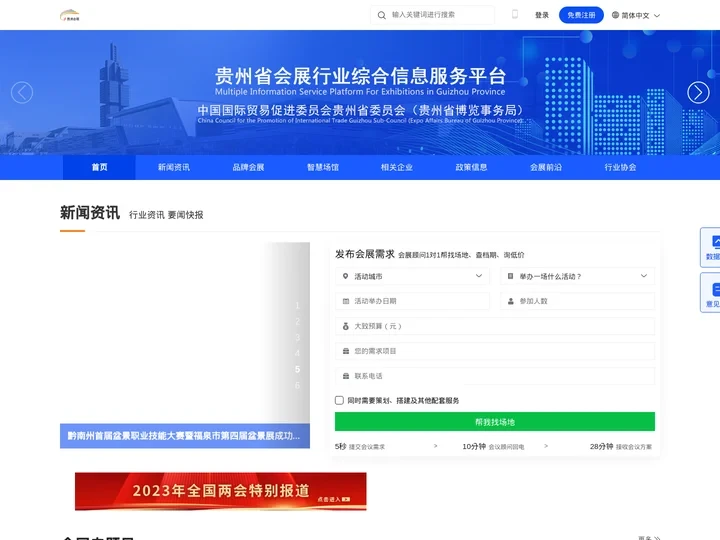Open 智慧场馆 navigation tab

(323, 167)
